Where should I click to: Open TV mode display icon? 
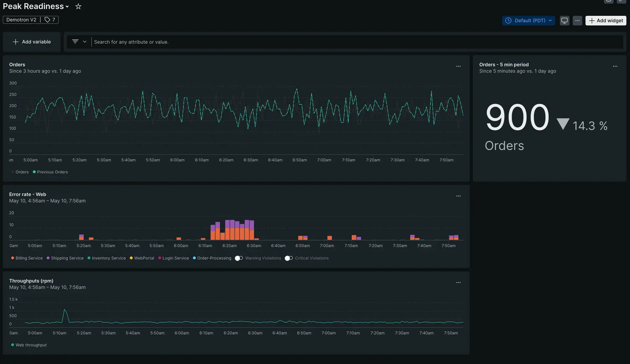point(564,21)
